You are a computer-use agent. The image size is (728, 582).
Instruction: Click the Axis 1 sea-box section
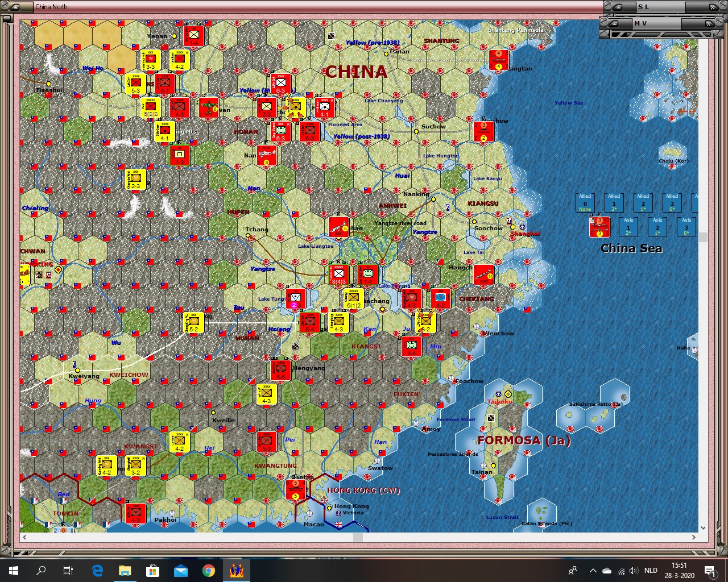pyautogui.click(x=628, y=227)
